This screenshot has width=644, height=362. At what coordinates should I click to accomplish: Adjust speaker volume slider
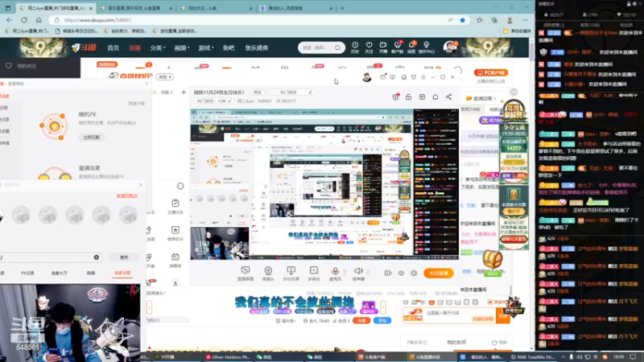click(368, 272)
